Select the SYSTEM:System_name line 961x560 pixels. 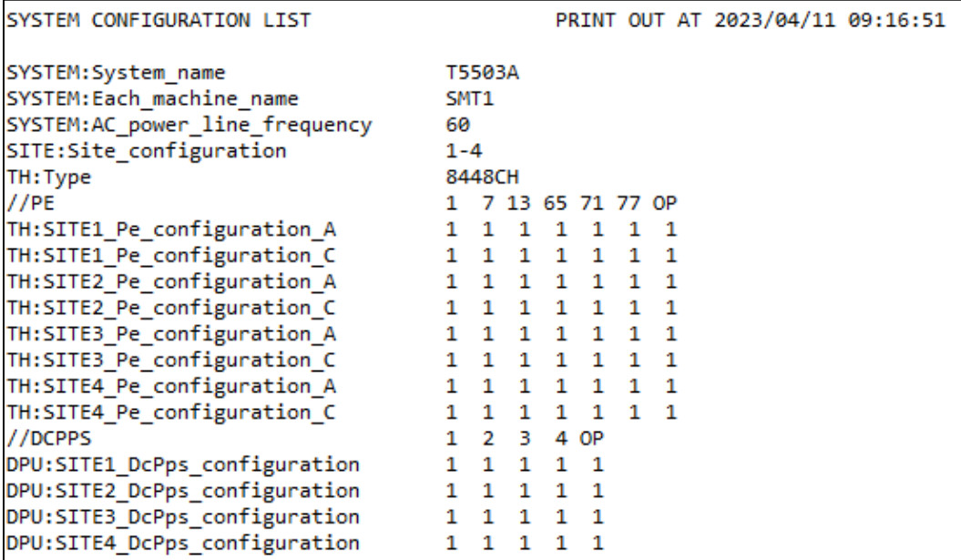tap(116, 72)
